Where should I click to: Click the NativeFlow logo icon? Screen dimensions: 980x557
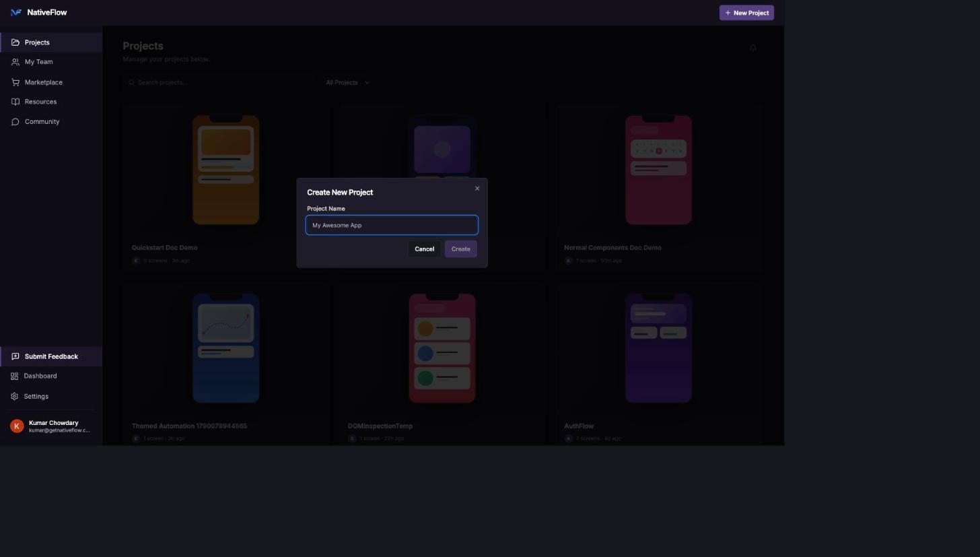click(16, 12)
